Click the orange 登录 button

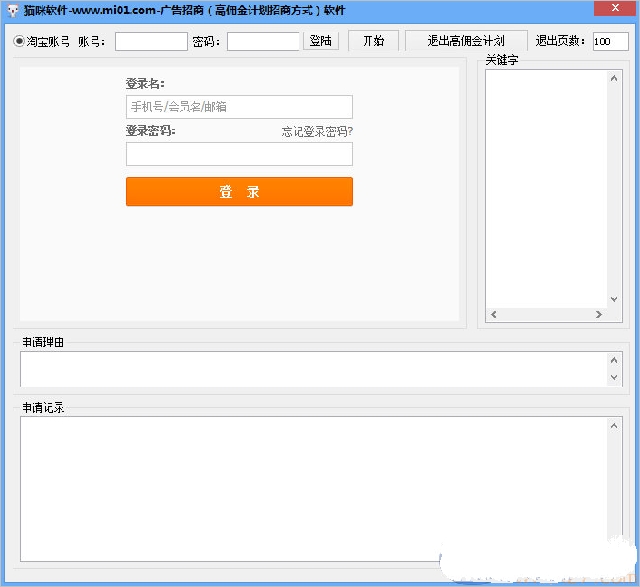pyautogui.click(x=239, y=191)
